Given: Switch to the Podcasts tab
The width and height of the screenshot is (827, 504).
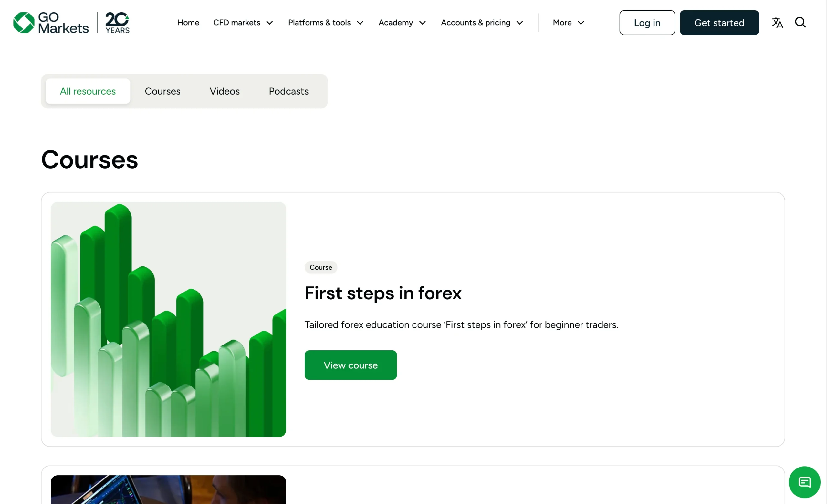Looking at the screenshot, I should pyautogui.click(x=289, y=91).
